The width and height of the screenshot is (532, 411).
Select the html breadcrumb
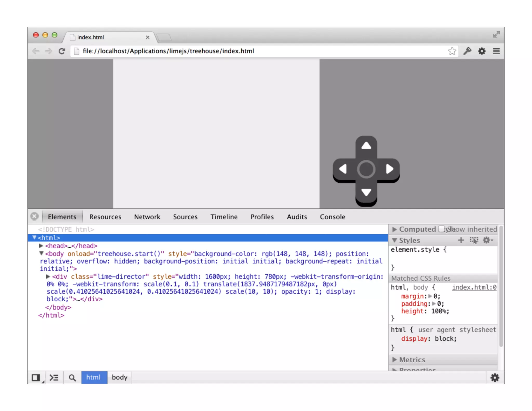[94, 377]
